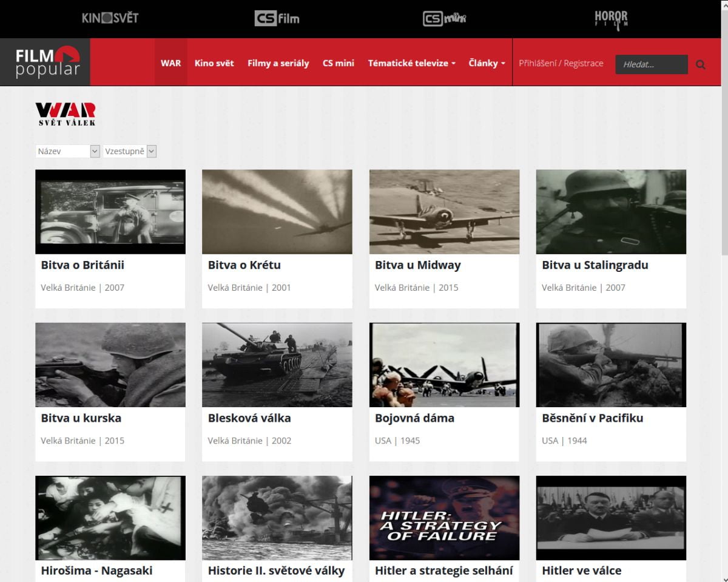Focus the Hledat search field
This screenshot has width=728, height=582.
[652, 64]
